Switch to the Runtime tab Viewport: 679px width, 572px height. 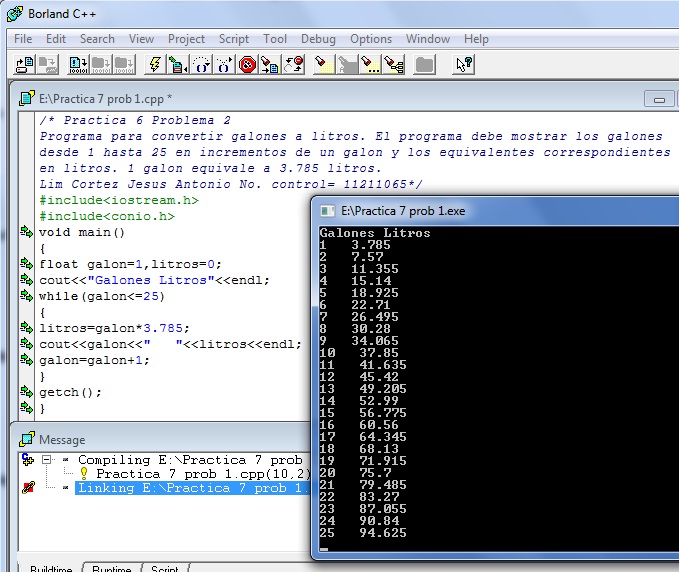tap(112, 568)
